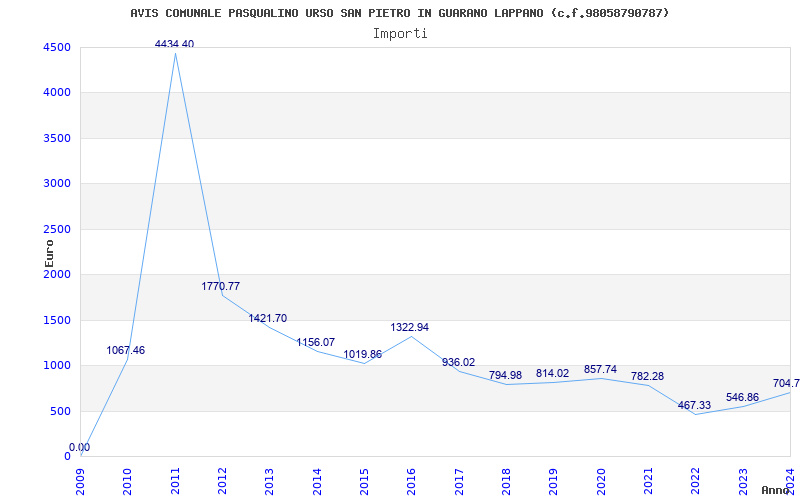Click the 500 y-axis tick label

tap(60, 411)
